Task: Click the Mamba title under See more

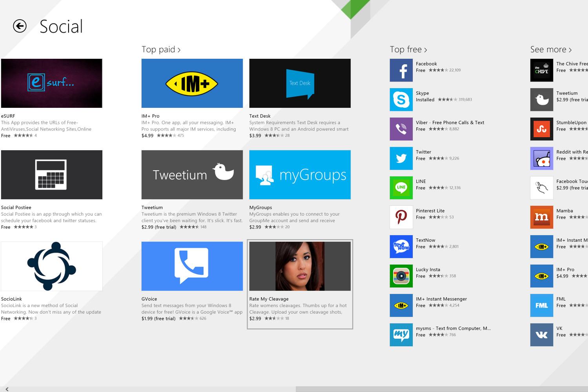Action: tap(564, 211)
